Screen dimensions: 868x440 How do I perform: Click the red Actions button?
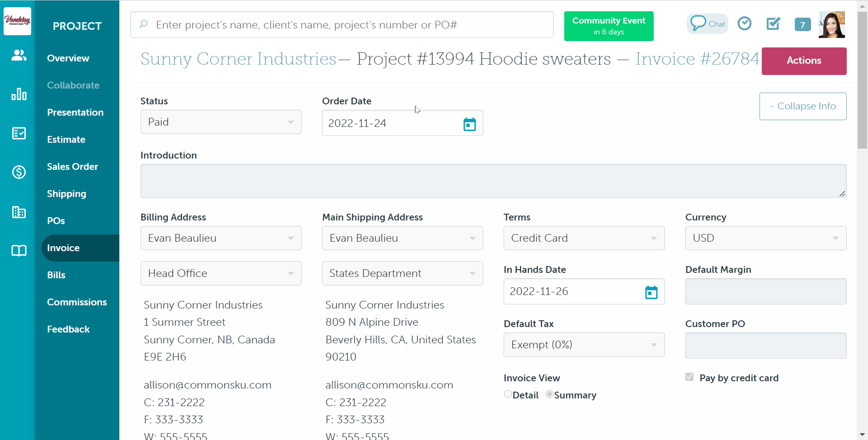point(803,61)
